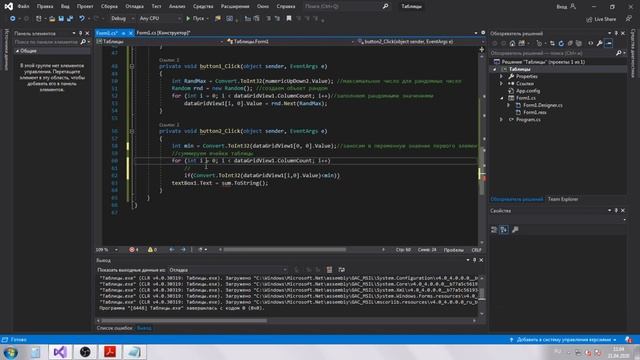Open the Файл menu
This screenshot has height=360, width=640.
coord(23,7)
